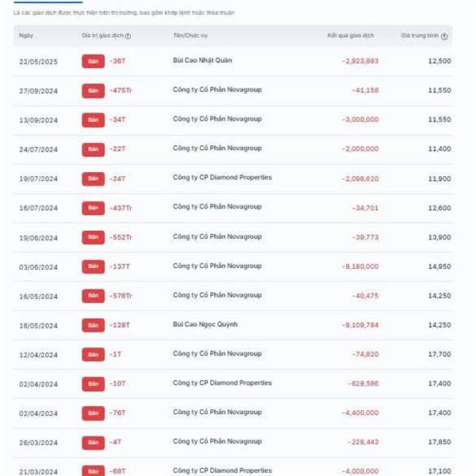This screenshot has width=476, height=476.
Task: Click Novagroup name on 13/09/2024 row
Action: (x=217, y=119)
